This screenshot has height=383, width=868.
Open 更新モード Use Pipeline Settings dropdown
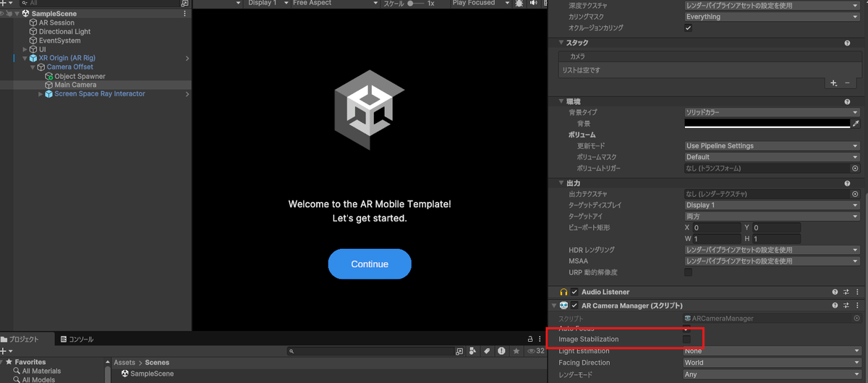pyautogui.click(x=771, y=146)
